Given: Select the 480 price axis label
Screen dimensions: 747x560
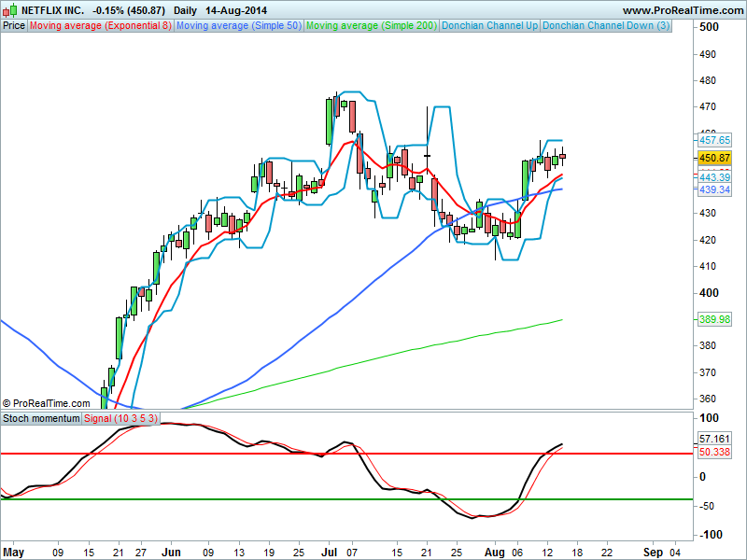Looking at the screenshot, I should coord(708,80).
